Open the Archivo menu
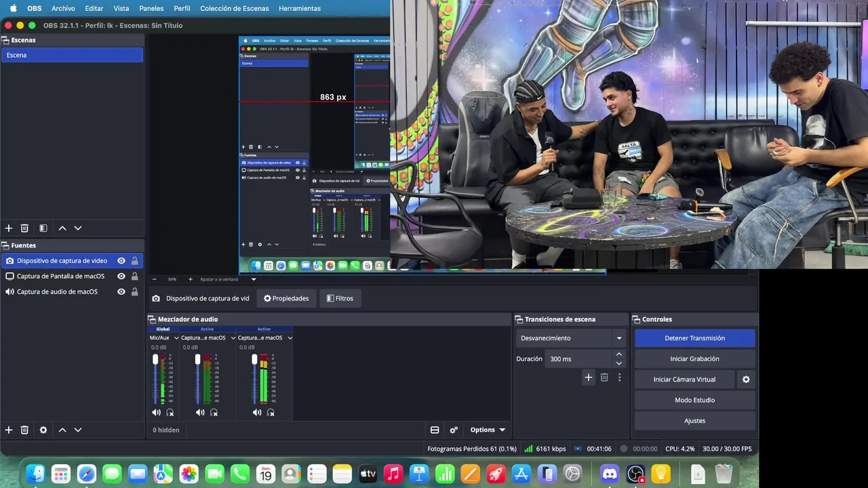The image size is (868, 488). [x=63, y=8]
